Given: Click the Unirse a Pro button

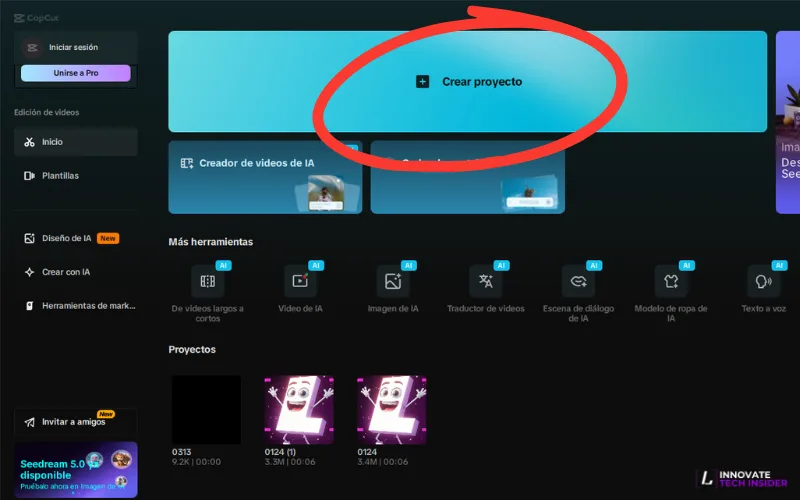Looking at the screenshot, I should pyautogui.click(x=76, y=73).
